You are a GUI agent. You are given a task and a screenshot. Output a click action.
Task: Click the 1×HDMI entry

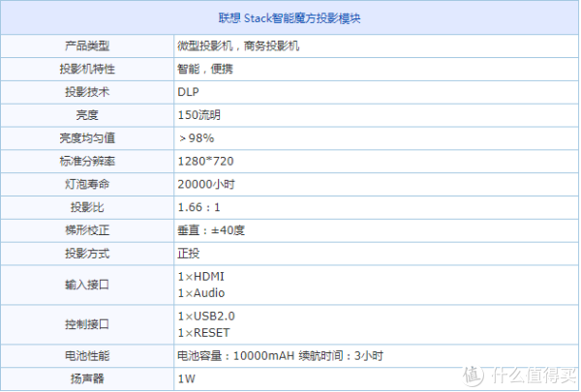tap(200, 277)
